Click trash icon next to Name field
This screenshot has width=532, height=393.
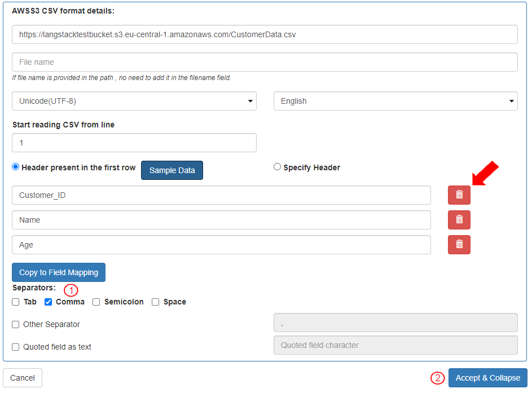tap(459, 220)
